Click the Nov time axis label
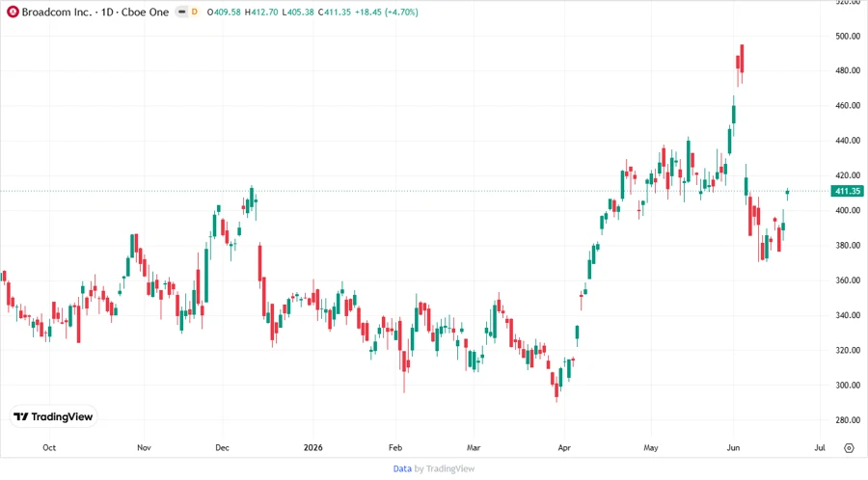 tap(144, 448)
